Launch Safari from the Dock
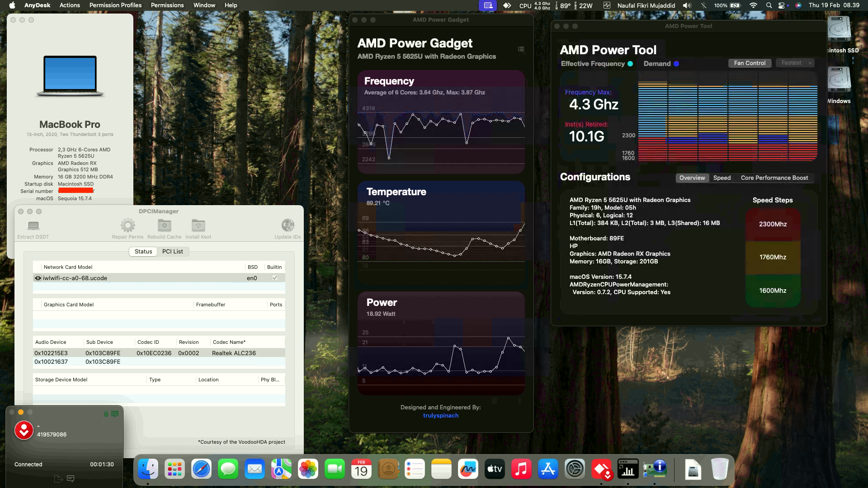Image resolution: width=868 pixels, height=488 pixels. pos(201,469)
